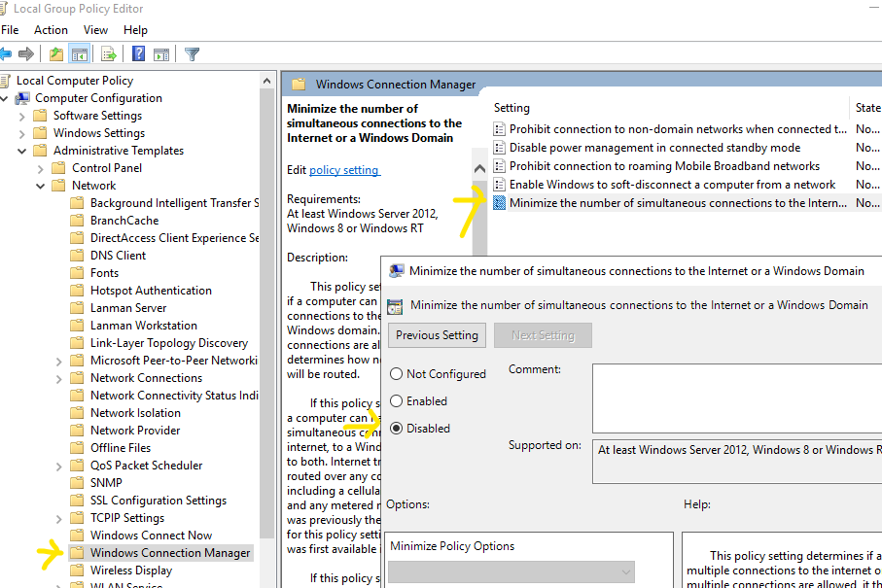Click the Computer Configuration computer icon
The height and width of the screenshot is (588, 882).
22,98
